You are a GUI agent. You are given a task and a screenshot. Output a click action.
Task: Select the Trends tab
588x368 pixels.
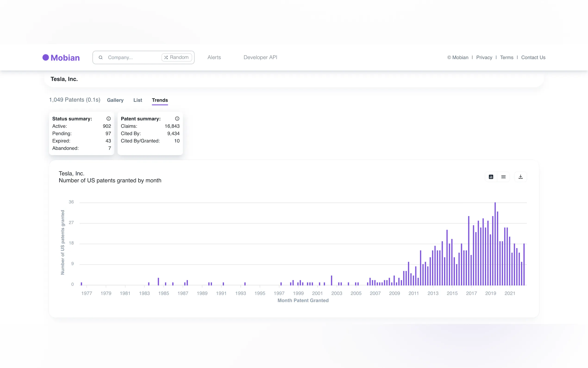click(x=160, y=100)
